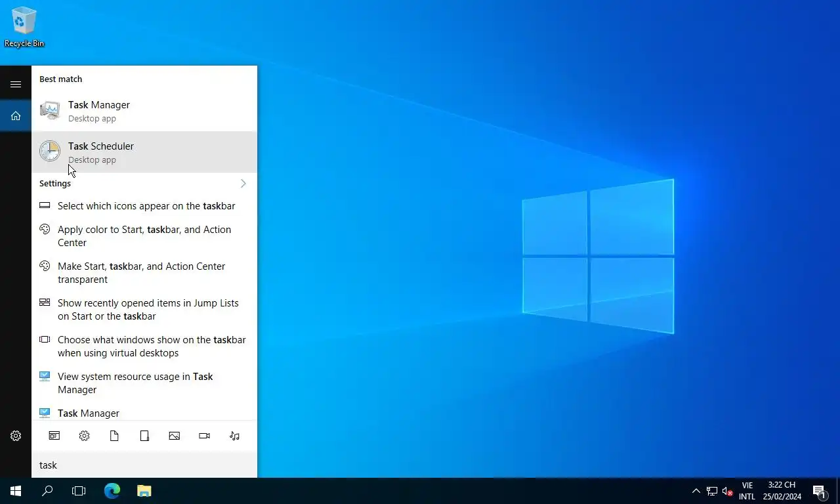Click the taskbar icon for the taskbar setting
This screenshot has width=840, height=504.
pyautogui.click(x=45, y=205)
